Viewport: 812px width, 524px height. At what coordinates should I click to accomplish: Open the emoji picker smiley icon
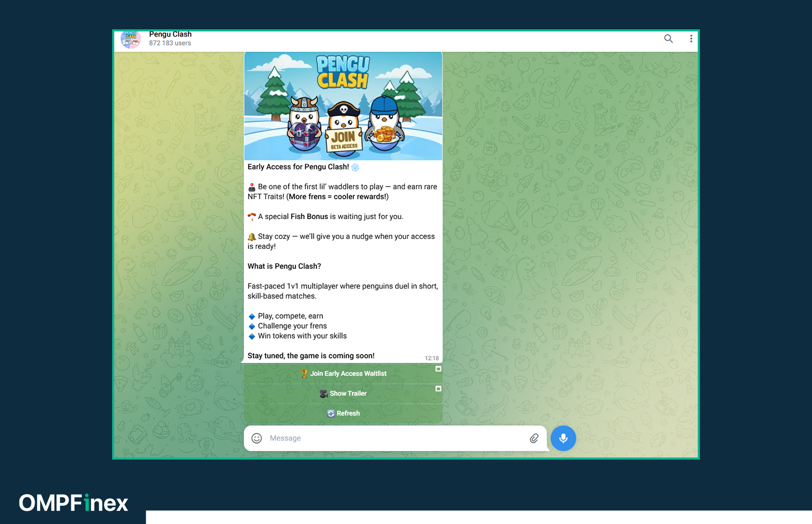point(257,438)
